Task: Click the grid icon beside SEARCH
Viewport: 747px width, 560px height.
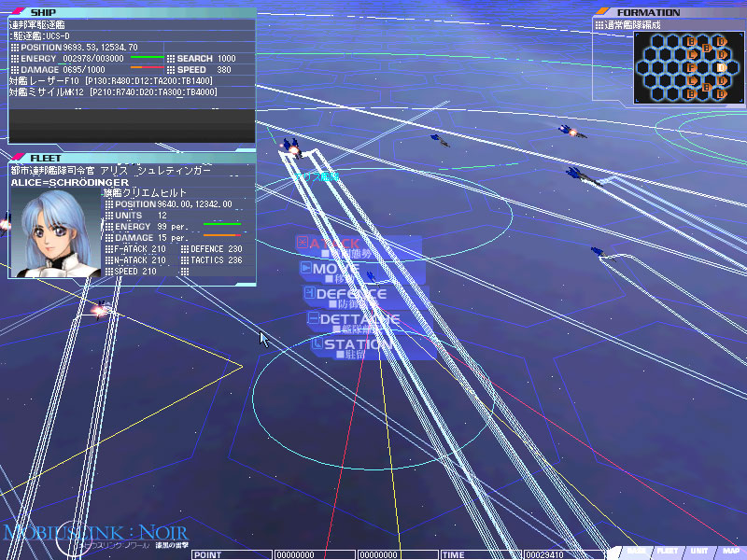Action: pos(171,59)
